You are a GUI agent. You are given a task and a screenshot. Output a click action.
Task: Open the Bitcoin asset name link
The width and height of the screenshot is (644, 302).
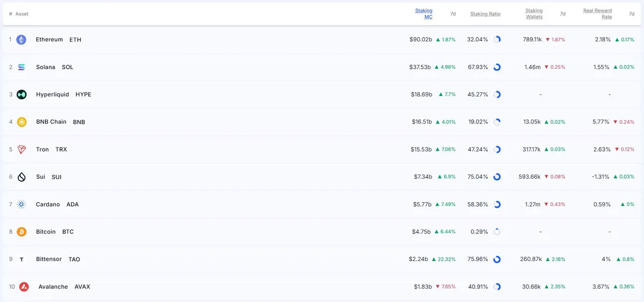pos(46,232)
